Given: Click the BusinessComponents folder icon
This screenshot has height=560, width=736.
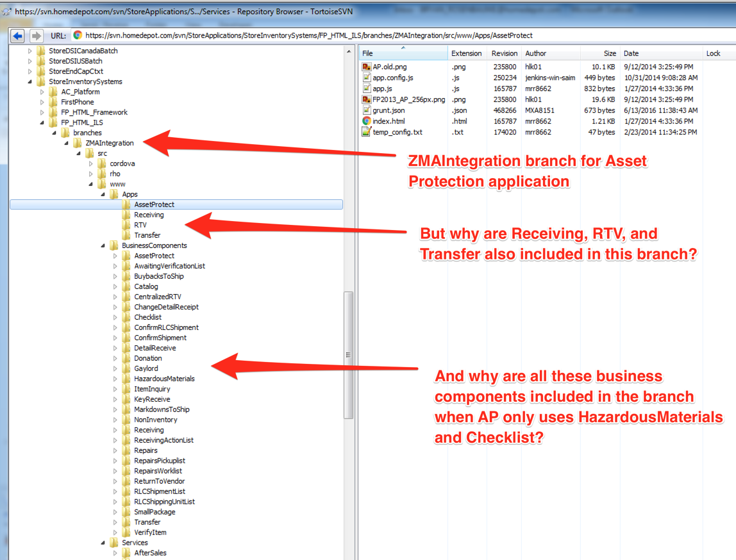Looking at the screenshot, I should coord(115,246).
